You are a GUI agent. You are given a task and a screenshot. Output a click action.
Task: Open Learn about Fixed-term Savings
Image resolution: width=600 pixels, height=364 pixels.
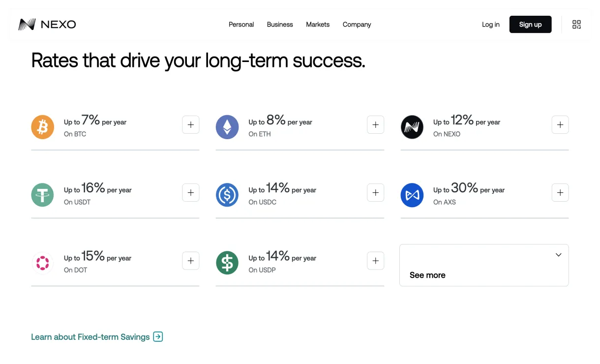[90, 336]
